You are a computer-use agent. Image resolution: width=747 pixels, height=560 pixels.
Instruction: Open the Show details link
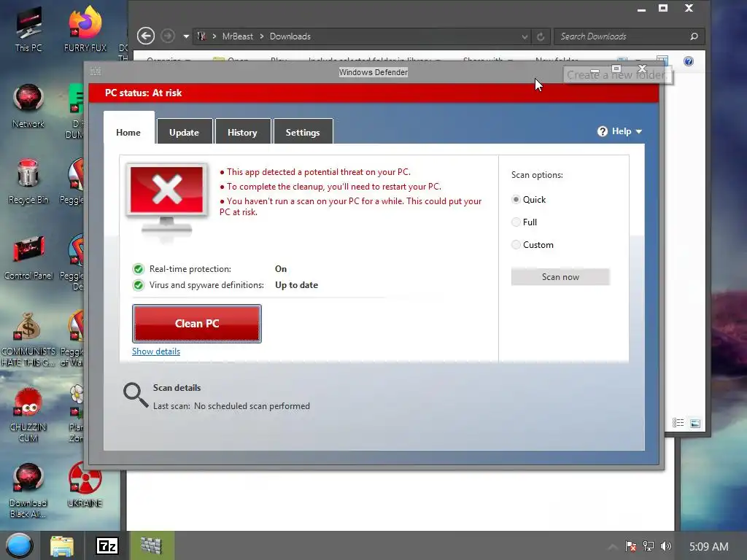click(x=156, y=351)
